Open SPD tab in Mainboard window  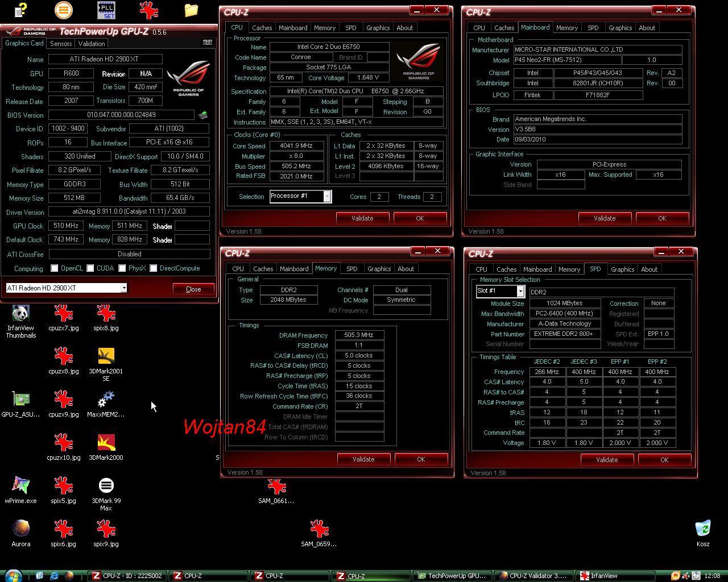(x=593, y=27)
